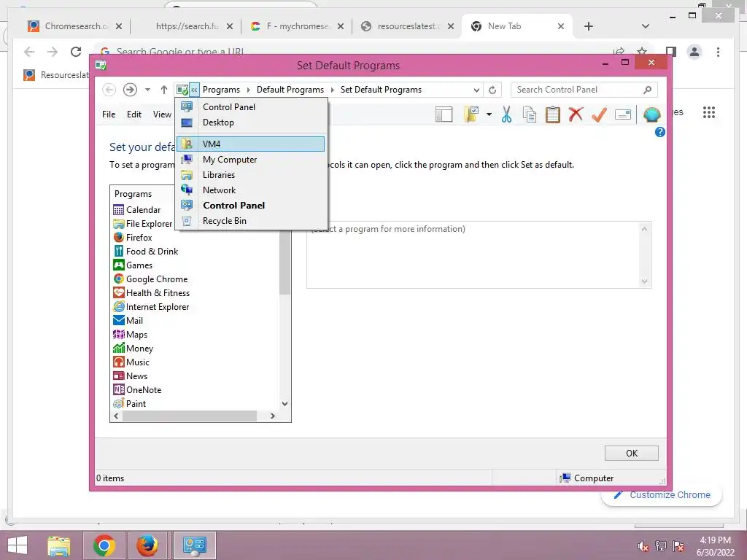Open Firefox from the taskbar

[147, 545]
